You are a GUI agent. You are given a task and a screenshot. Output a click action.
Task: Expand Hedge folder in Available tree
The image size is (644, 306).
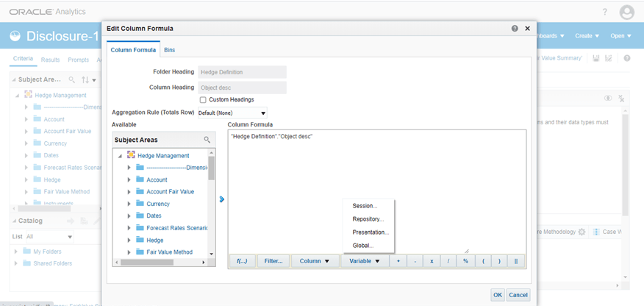coord(129,241)
